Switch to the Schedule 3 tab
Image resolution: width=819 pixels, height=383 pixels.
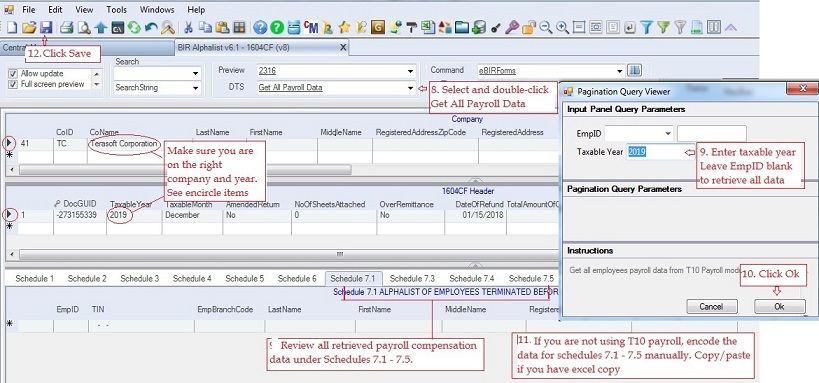[139, 278]
